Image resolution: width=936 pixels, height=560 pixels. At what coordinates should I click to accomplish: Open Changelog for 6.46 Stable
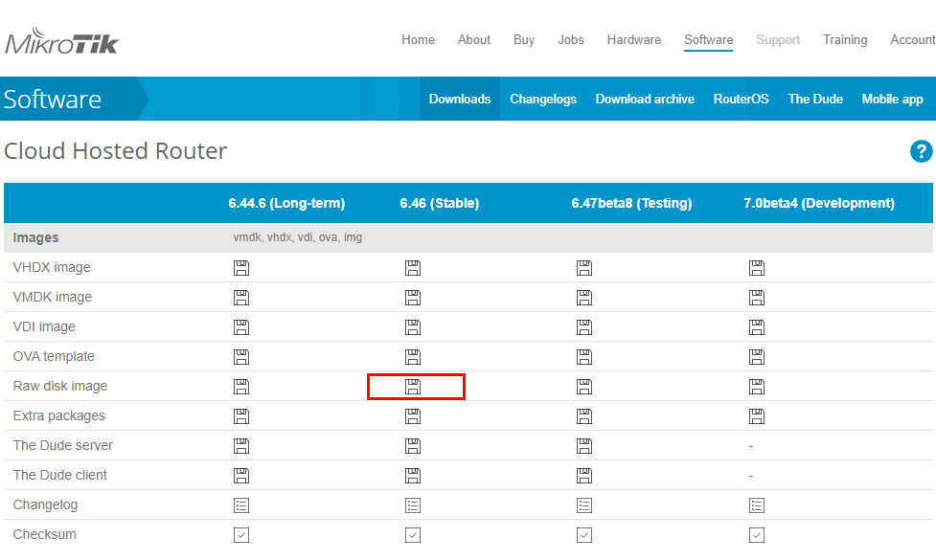coord(413,505)
